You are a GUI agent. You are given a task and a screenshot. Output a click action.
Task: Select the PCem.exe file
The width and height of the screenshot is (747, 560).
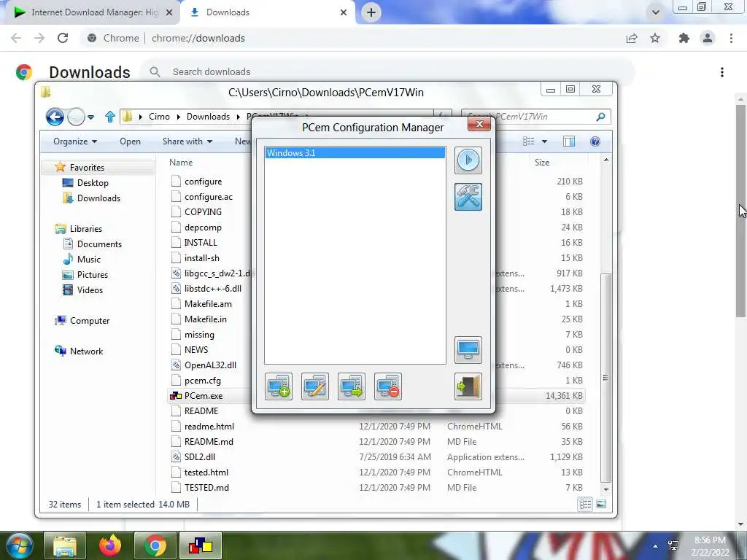coord(204,396)
